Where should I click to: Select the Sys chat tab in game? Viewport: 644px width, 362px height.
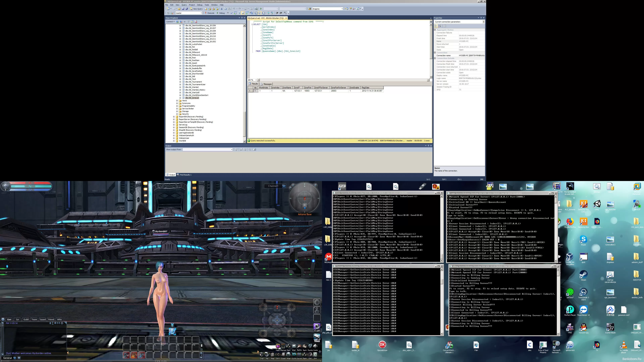(17, 319)
